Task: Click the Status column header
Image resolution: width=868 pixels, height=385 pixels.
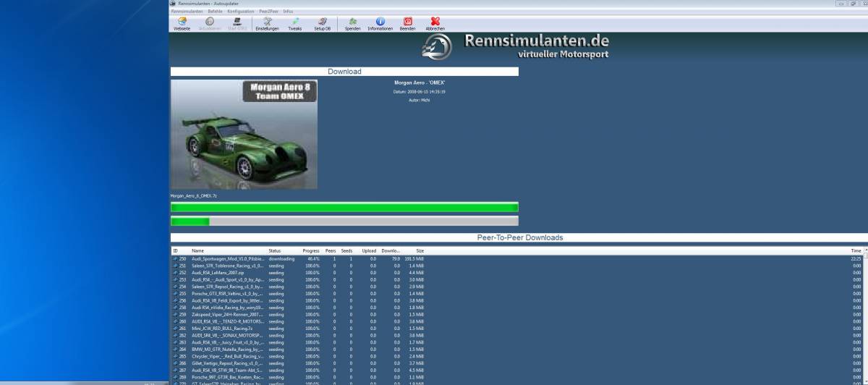Action: point(275,250)
